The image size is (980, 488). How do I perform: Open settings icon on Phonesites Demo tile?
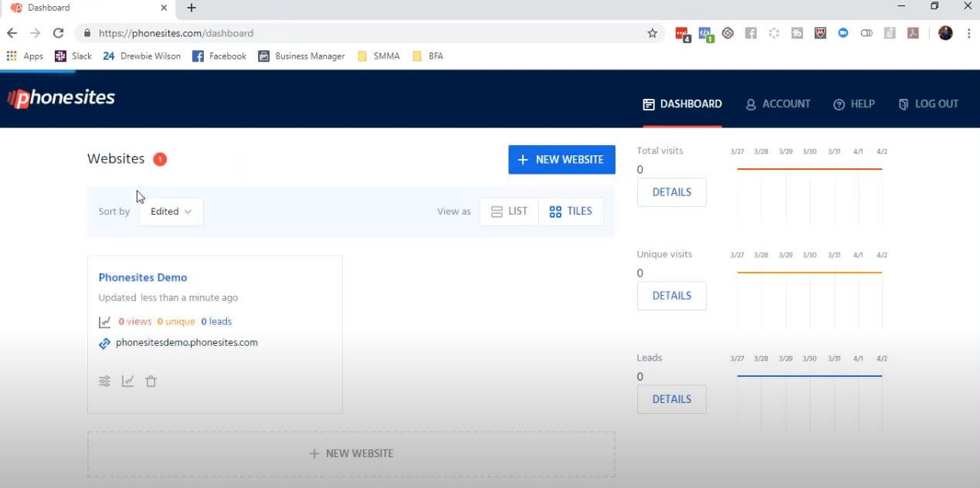coord(105,381)
